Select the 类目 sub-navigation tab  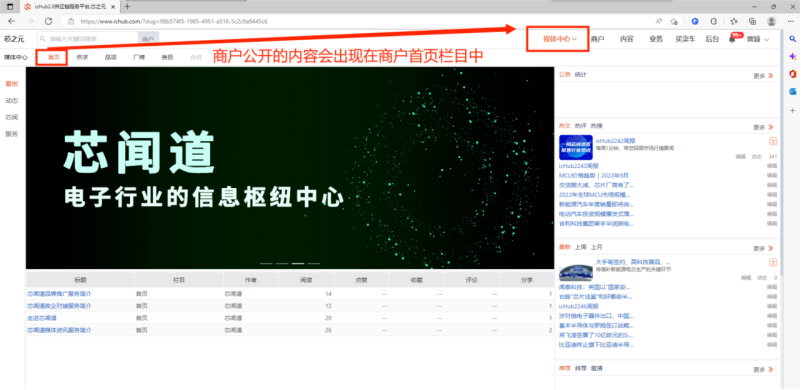[x=167, y=57]
